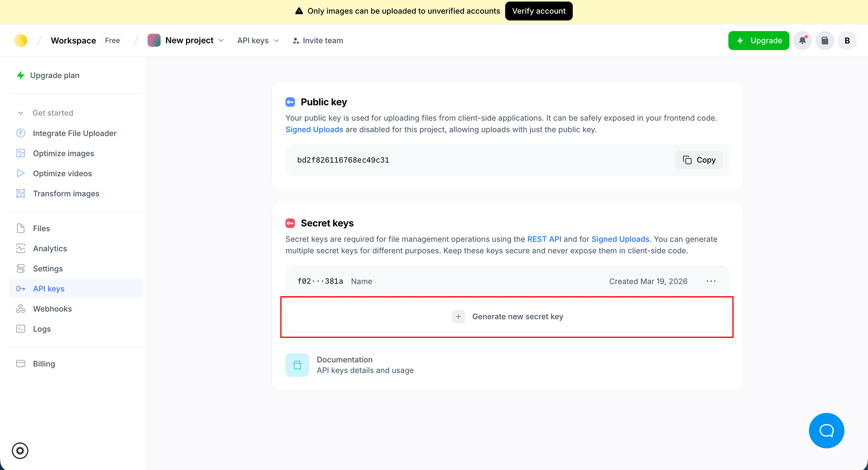Open the secret key three-dots menu

711,281
